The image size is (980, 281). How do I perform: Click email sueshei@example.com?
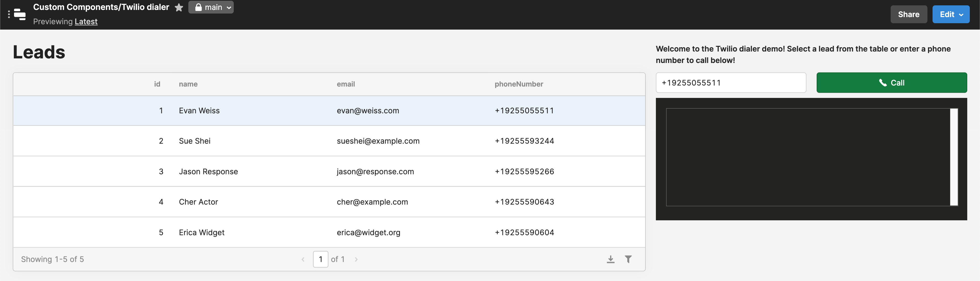pyautogui.click(x=378, y=141)
